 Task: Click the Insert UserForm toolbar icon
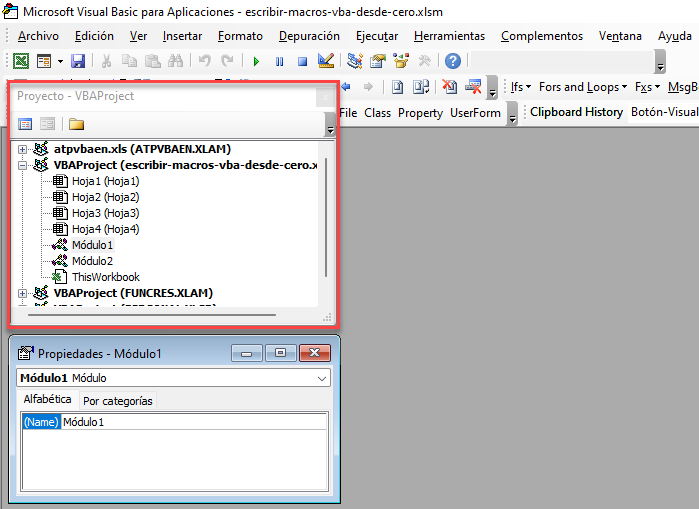[x=44, y=61]
